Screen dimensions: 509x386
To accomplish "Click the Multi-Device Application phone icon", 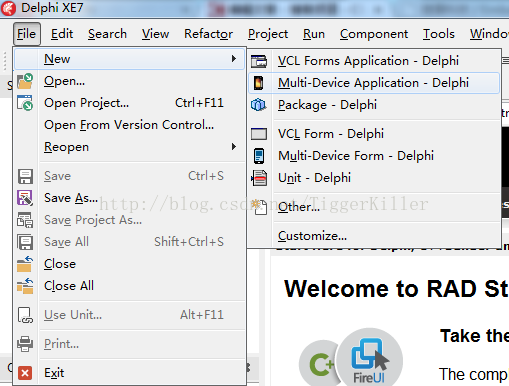I will pos(259,83).
